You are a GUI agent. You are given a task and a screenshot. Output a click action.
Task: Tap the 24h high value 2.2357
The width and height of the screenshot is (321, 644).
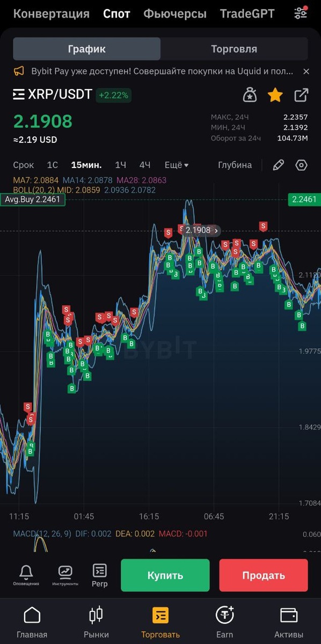pos(296,117)
